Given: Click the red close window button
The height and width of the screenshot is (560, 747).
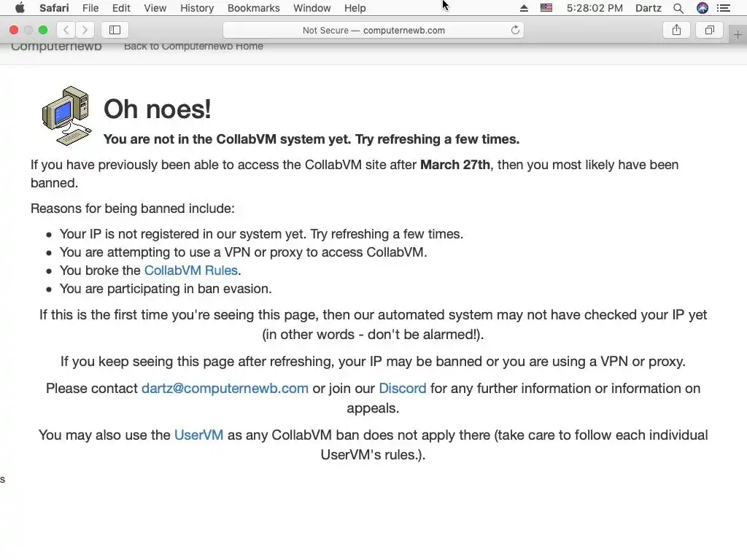Looking at the screenshot, I should click(14, 30).
